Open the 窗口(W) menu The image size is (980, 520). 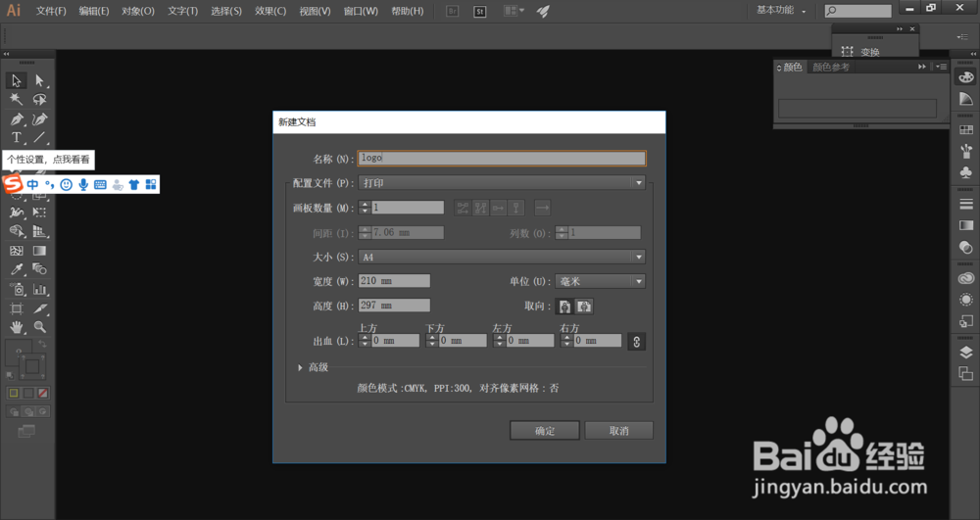361,11
